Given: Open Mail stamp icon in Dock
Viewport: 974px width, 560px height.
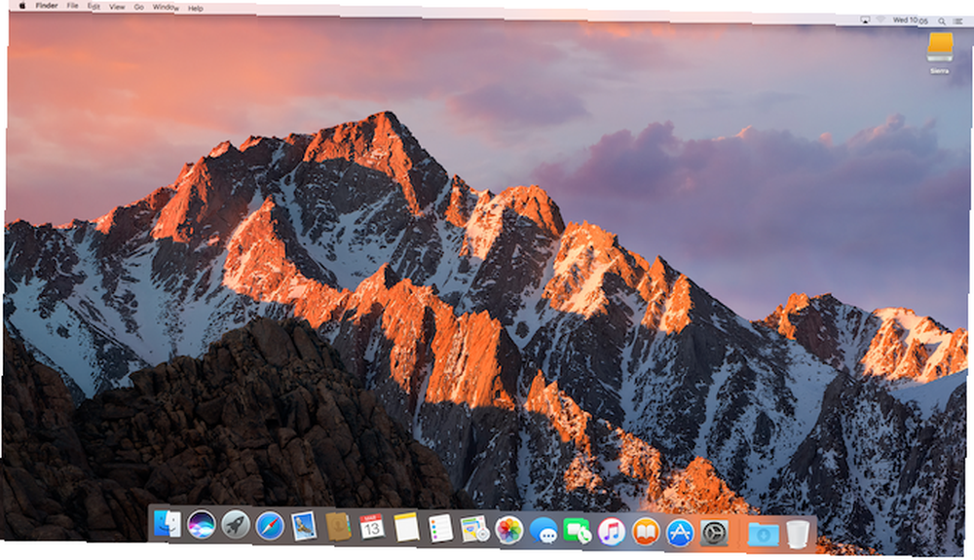Looking at the screenshot, I should click(304, 527).
